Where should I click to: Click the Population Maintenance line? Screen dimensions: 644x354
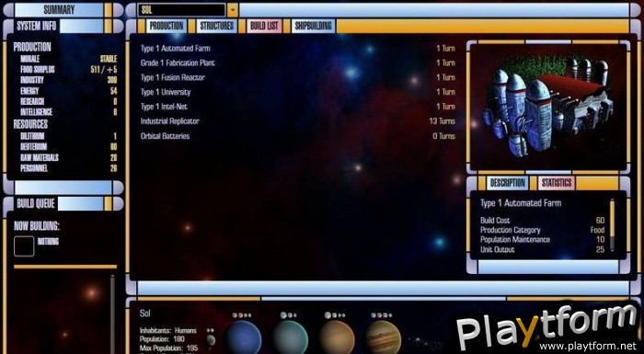(x=542, y=240)
